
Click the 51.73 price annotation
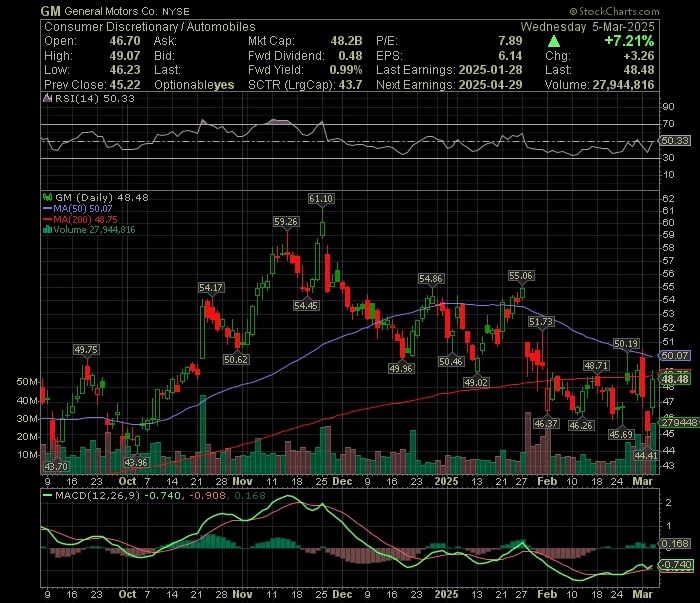tap(541, 321)
